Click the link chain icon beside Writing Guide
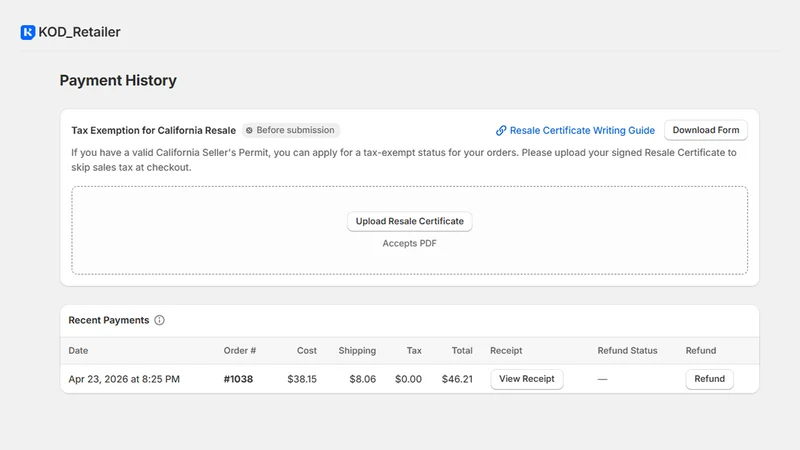This screenshot has height=450, width=800. (501, 131)
